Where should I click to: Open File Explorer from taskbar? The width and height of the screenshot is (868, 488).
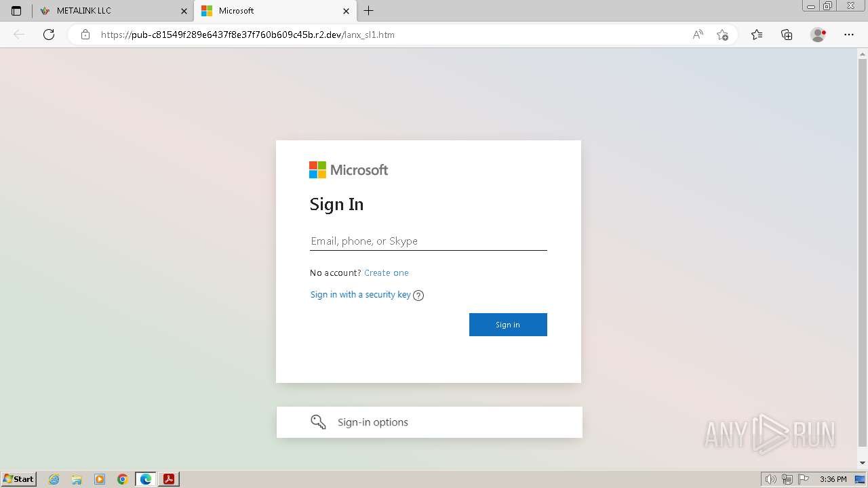pos(77,479)
